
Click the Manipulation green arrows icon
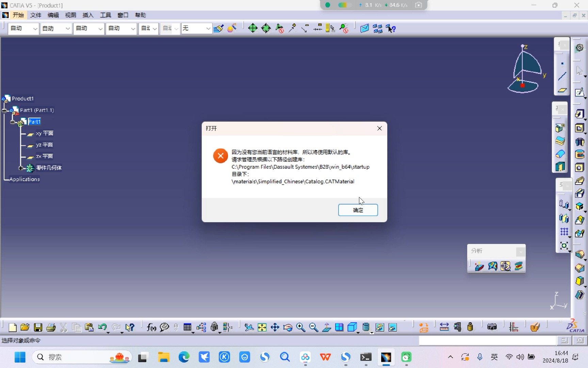coord(253,28)
